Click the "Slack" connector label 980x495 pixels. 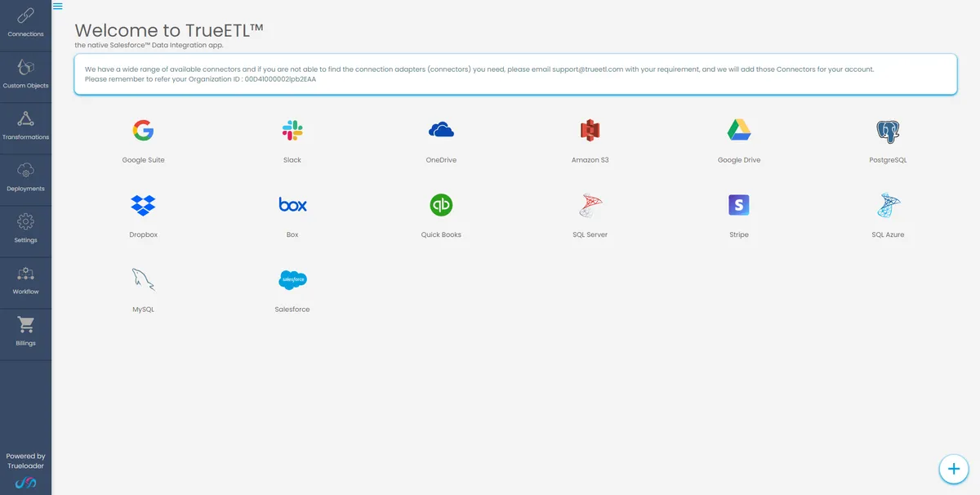tap(292, 160)
